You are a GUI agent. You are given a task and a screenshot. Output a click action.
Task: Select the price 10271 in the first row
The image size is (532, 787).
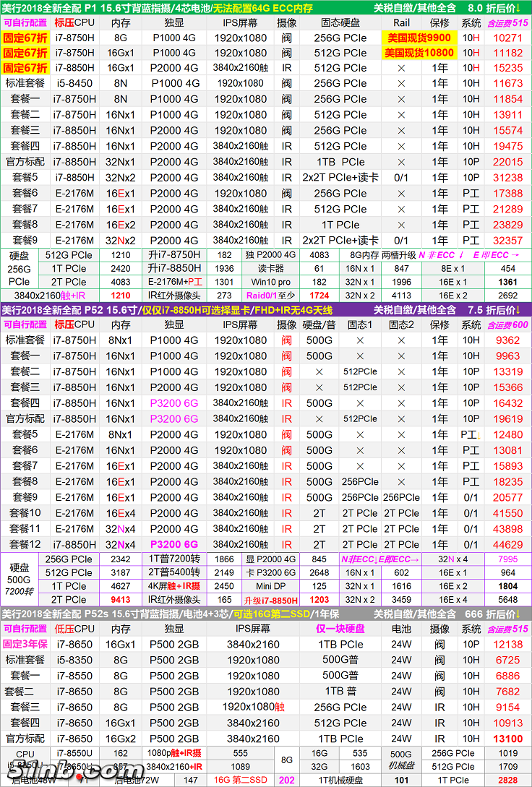(x=507, y=38)
